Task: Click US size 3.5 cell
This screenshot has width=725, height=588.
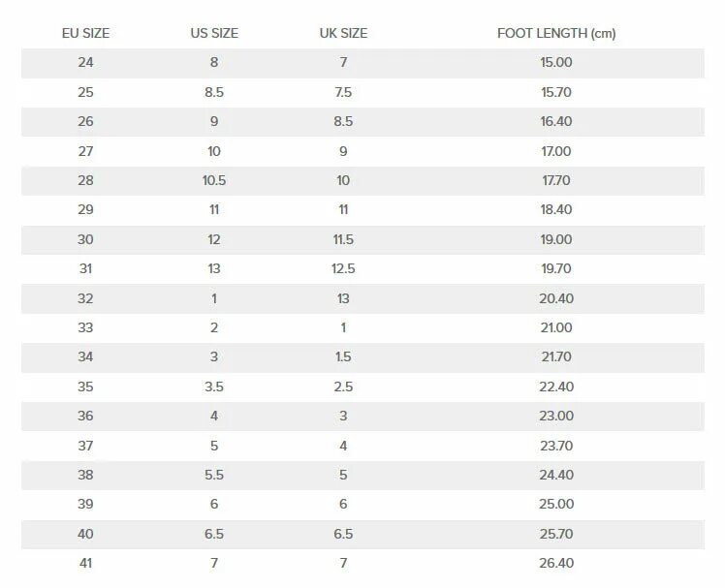Action: [214, 387]
